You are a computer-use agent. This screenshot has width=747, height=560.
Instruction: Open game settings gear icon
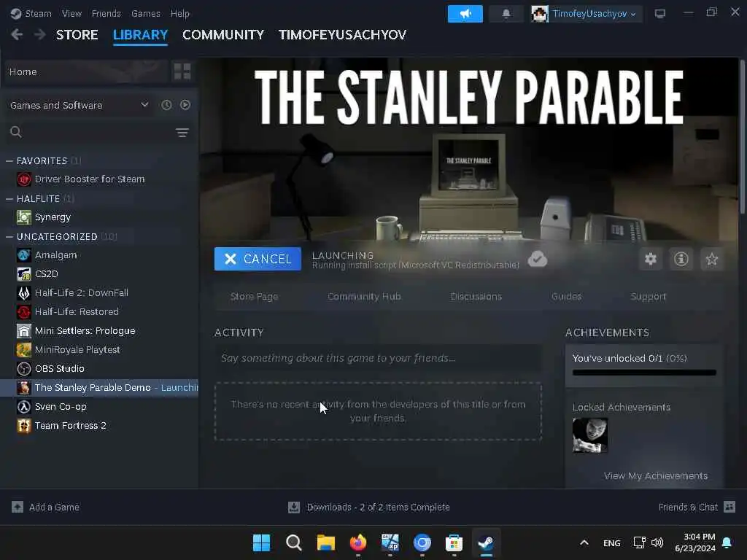pos(650,259)
